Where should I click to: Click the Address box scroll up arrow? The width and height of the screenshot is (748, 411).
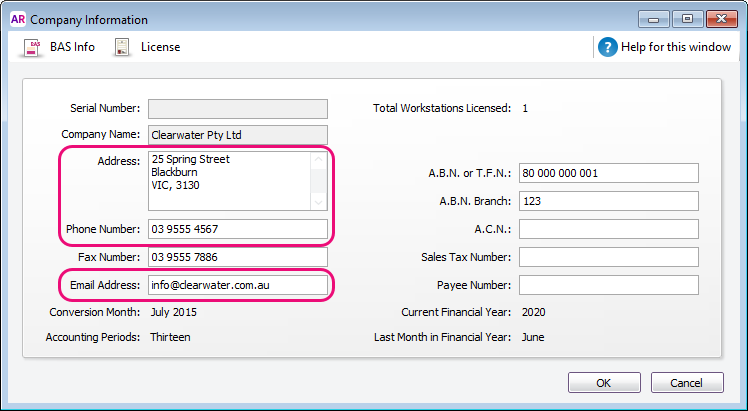319,160
